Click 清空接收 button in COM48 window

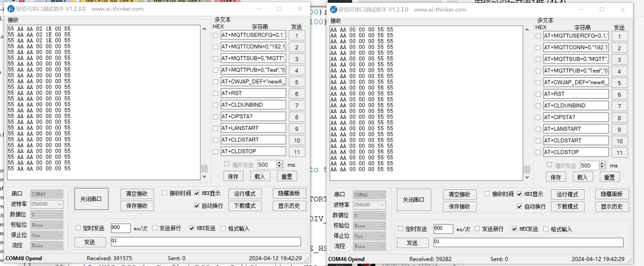tap(137, 194)
